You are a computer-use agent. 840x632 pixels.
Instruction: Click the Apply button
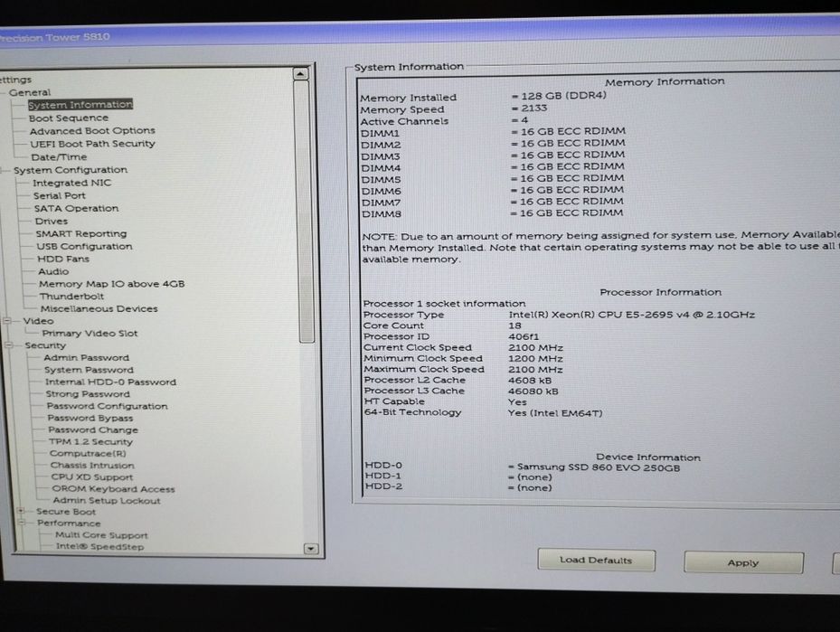click(x=743, y=563)
